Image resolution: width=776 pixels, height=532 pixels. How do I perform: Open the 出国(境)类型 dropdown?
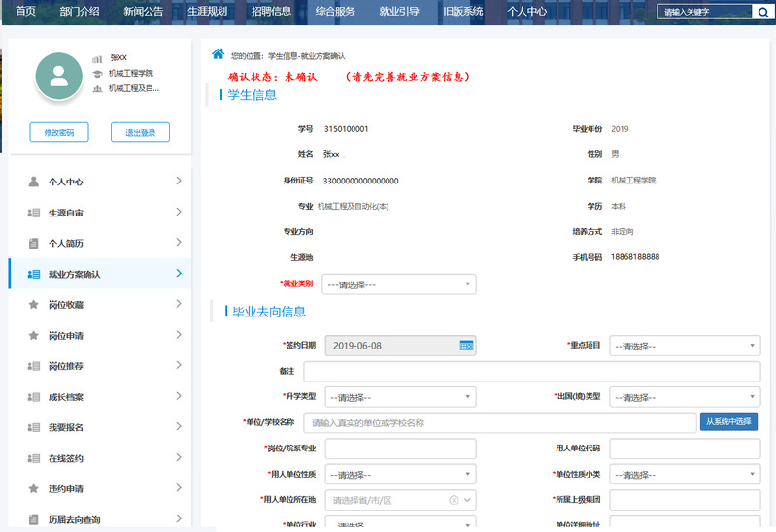(x=685, y=397)
